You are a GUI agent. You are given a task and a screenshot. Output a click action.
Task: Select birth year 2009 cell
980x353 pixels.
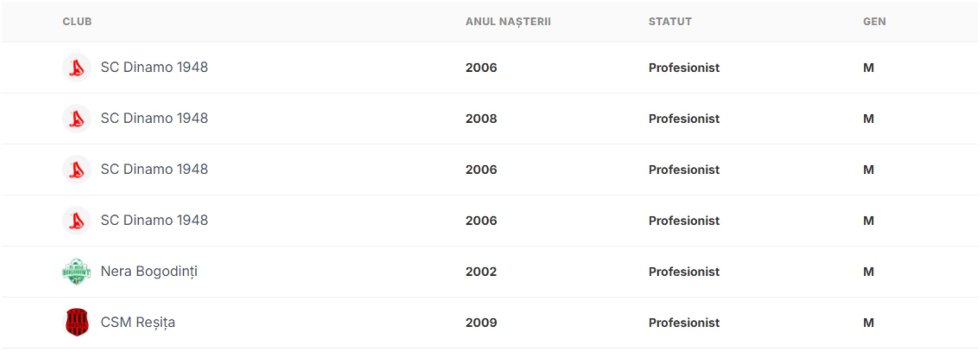click(x=481, y=322)
